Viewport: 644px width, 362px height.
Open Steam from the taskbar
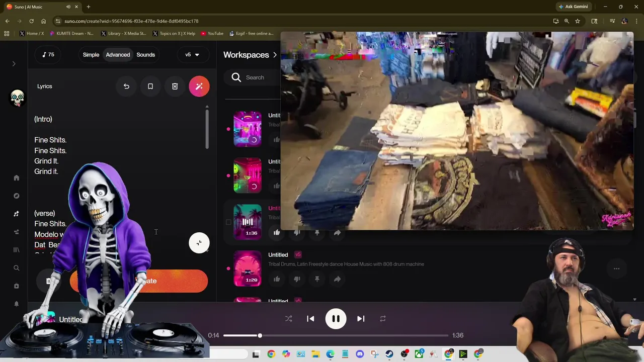(389, 354)
